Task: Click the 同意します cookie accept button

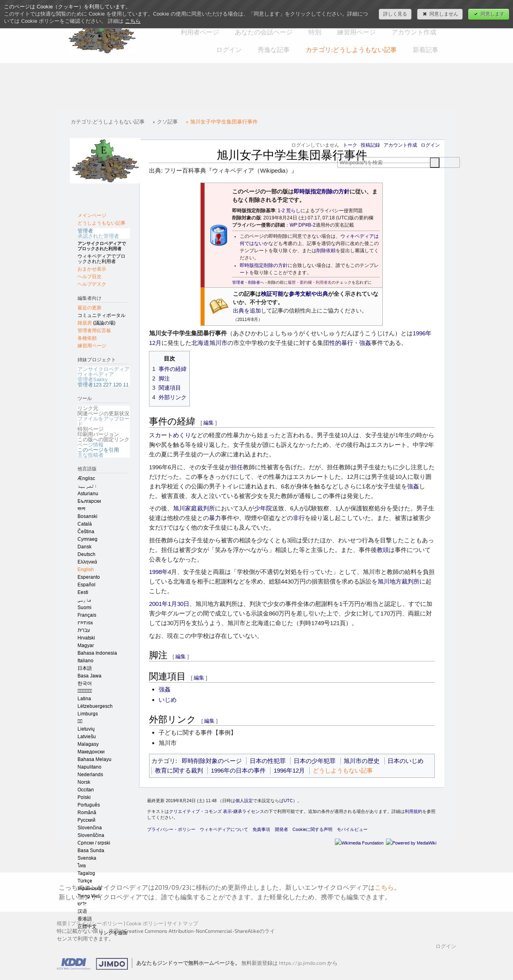Action: (x=489, y=14)
